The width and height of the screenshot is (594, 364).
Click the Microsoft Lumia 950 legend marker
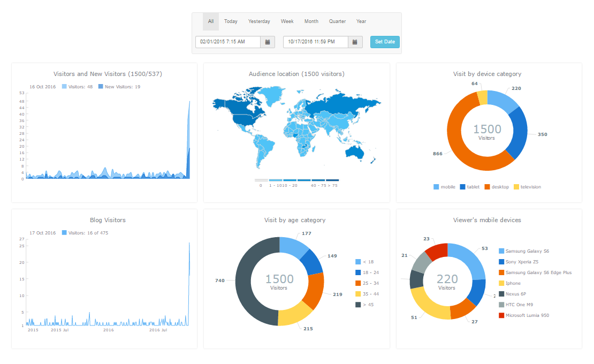click(501, 315)
